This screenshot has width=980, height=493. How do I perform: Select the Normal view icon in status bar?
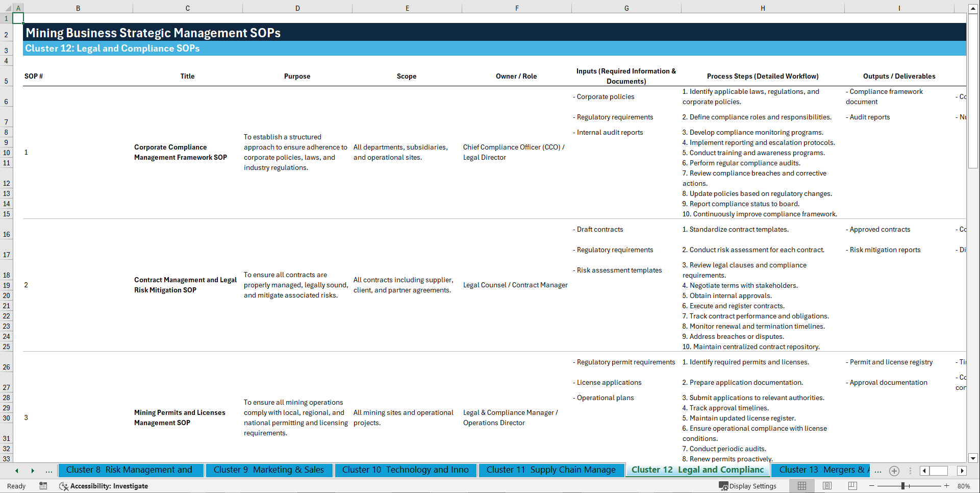click(801, 486)
